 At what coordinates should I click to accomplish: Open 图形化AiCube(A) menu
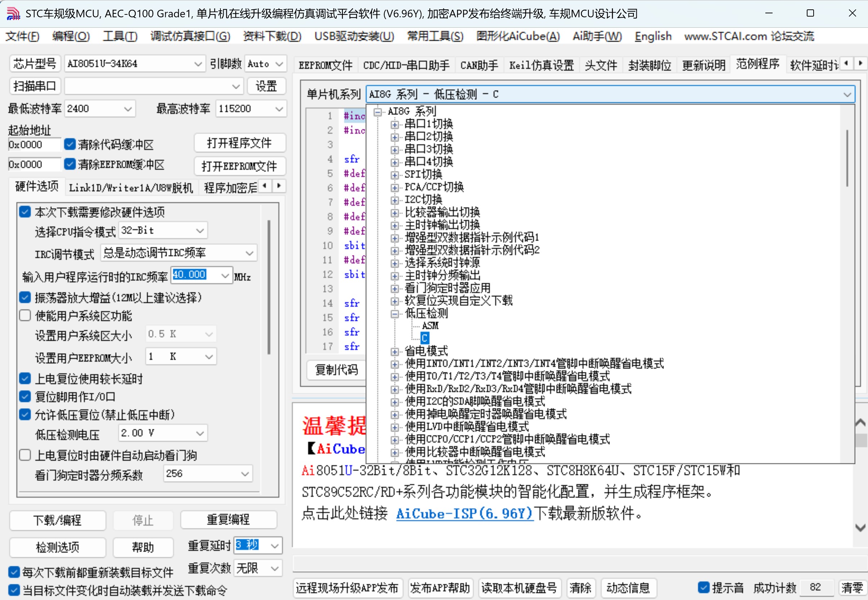tap(518, 36)
